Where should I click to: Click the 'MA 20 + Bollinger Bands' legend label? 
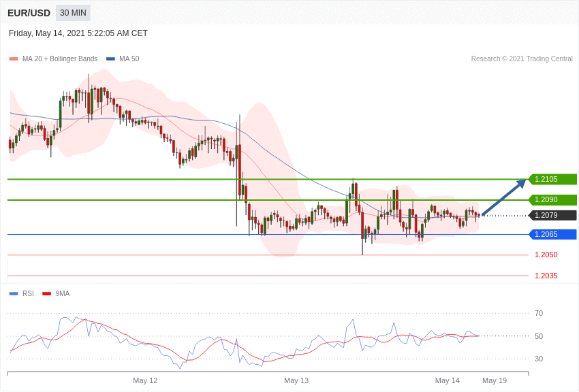click(60, 59)
